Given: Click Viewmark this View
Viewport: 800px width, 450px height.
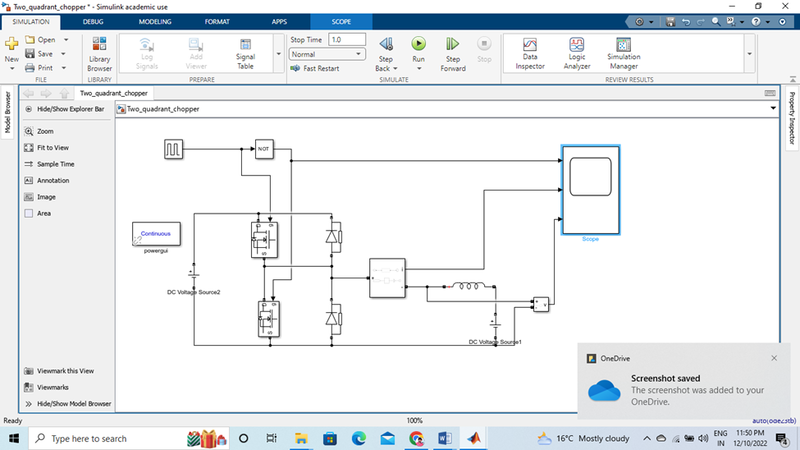Looking at the screenshot, I should (x=59, y=371).
